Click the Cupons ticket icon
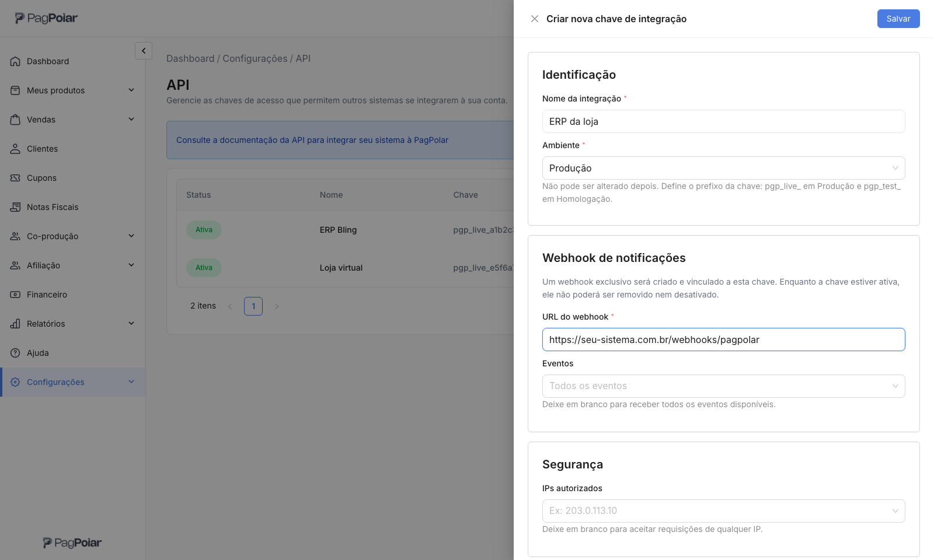Viewport: 934px width, 560px height. (x=15, y=178)
